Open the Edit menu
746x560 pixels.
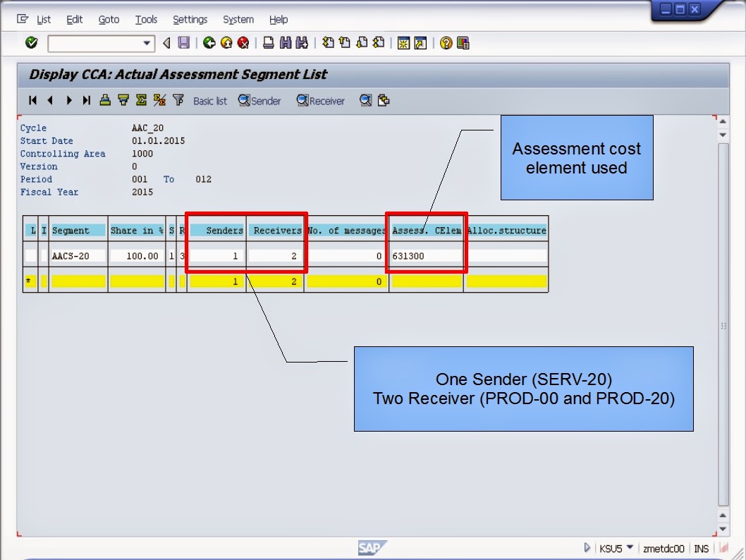(74, 20)
